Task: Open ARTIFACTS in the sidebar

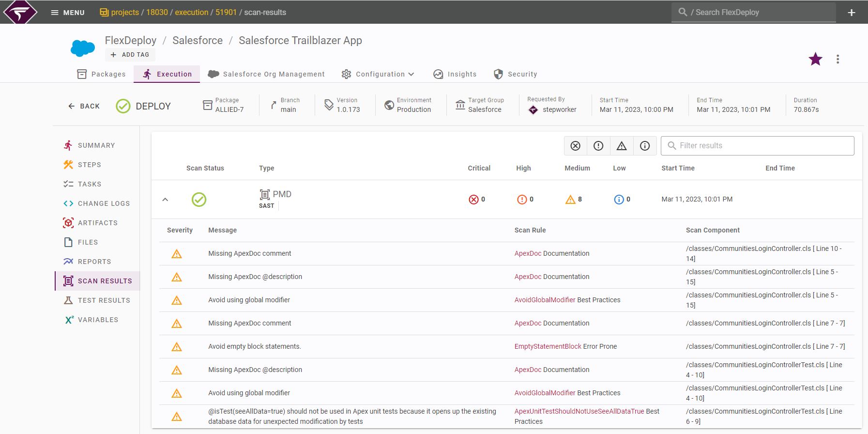Action: [90, 223]
